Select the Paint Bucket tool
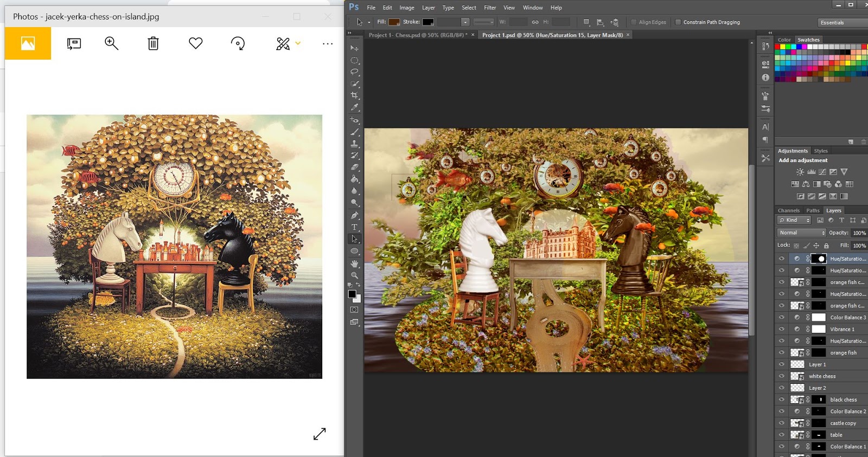This screenshot has width=868, height=457. click(355, 179)
